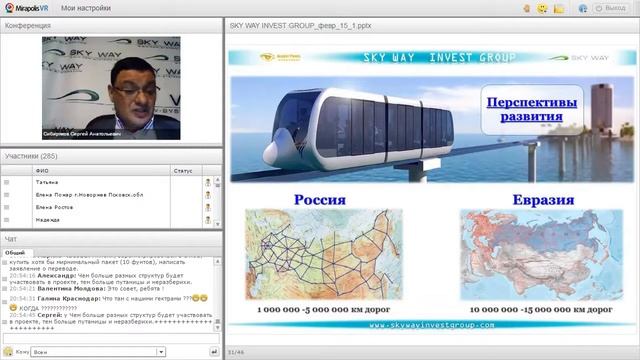640x360 pixels.
Task: Click user icon in Елена Псков row
Action: click(x=208, y=195)
